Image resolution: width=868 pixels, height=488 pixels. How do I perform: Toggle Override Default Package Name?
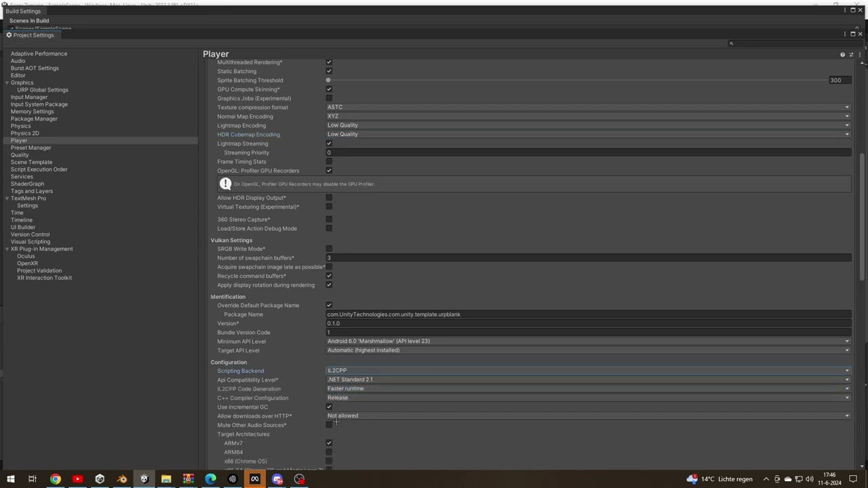point(329,305)
